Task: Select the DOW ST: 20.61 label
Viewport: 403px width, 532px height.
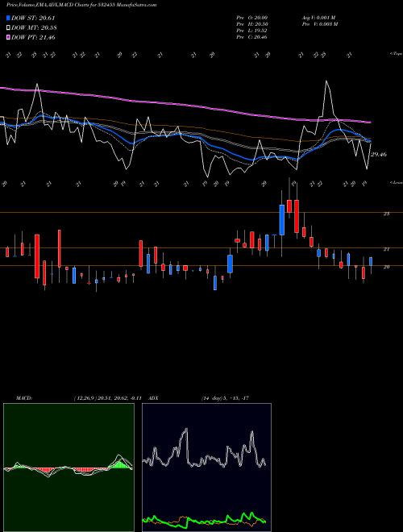Action: point(33,18)
